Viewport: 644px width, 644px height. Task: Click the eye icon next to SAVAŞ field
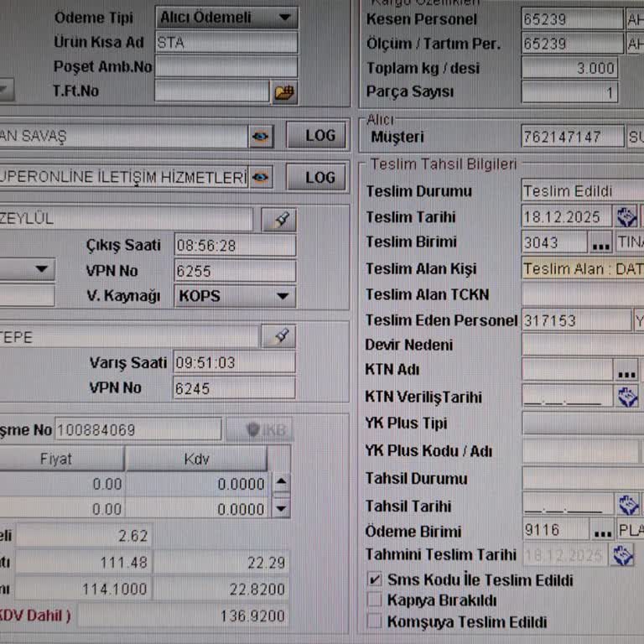[261, 137]
